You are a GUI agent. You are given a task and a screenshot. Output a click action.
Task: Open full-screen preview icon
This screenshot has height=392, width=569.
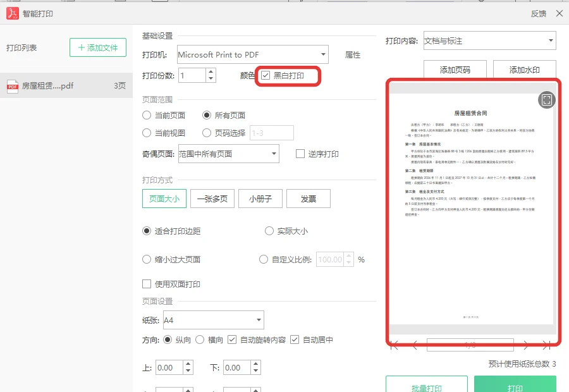[546, 99]
